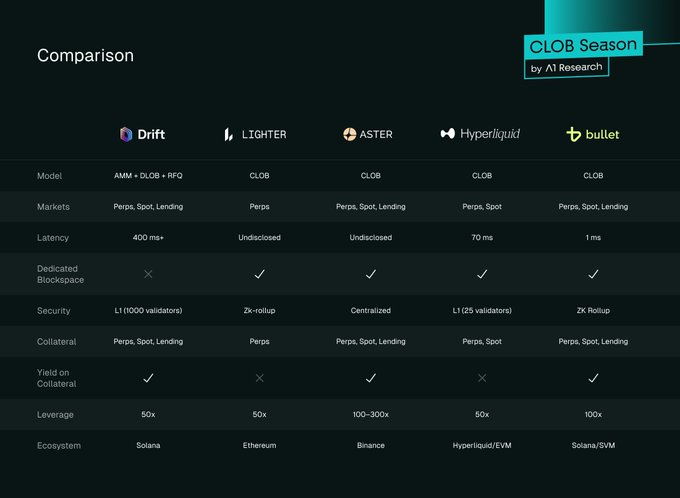Click the A1 Research logo mark
The image size is (680, 498).
point(553,69)
